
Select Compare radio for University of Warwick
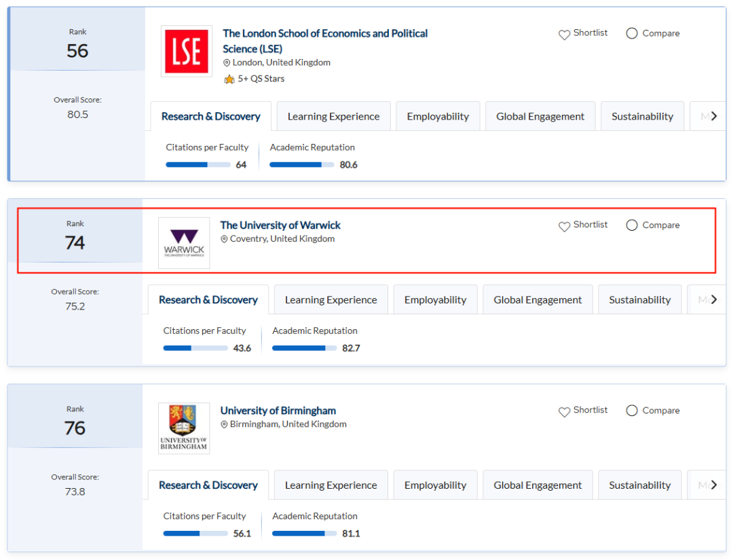[632, 225]
